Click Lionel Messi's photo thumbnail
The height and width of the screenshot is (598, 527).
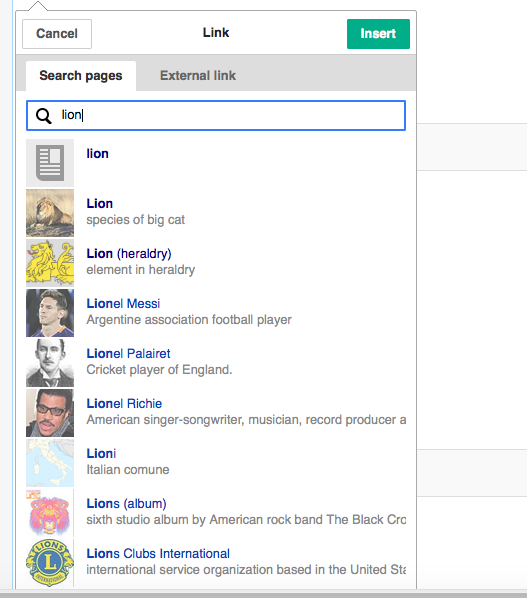pyautogui.click(x=50, y=313)
